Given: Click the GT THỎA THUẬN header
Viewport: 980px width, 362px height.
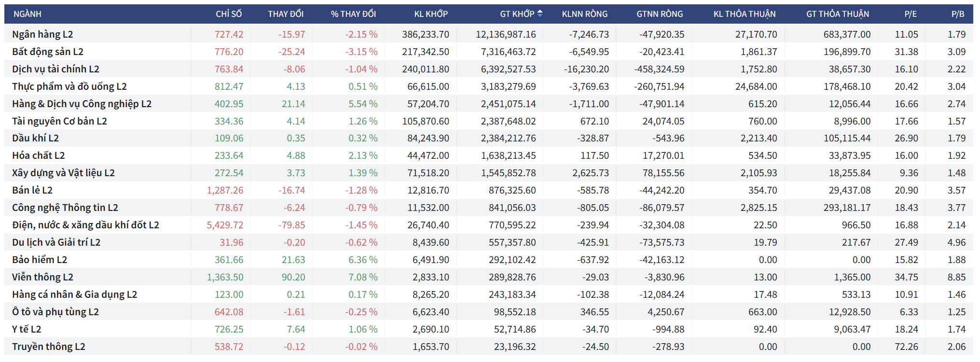Looking at the screenshot, I should [837, 14].
